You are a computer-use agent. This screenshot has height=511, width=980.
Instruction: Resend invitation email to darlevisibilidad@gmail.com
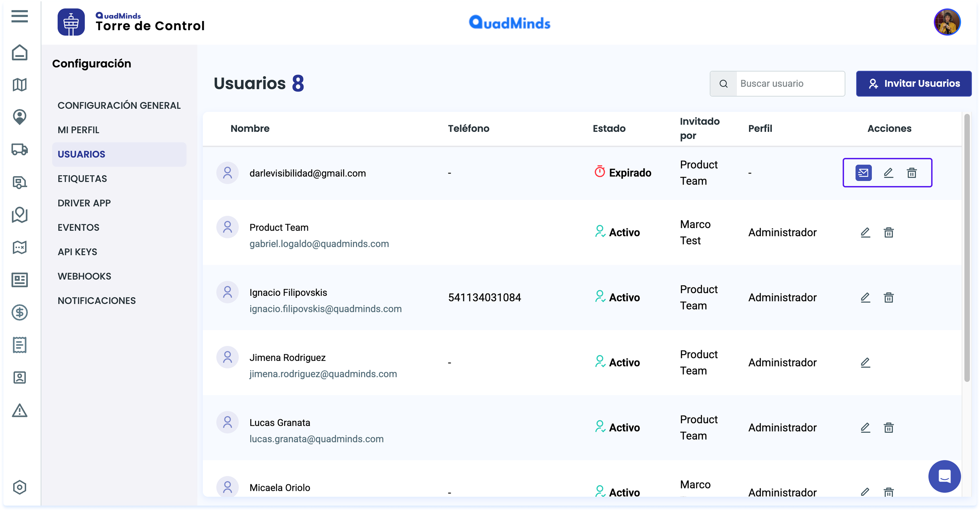(863, 173)
